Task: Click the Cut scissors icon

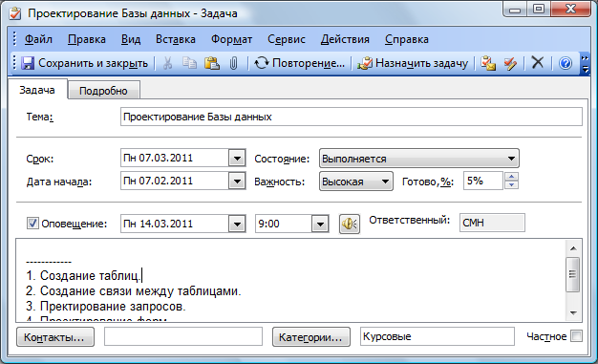Action: point(167,63)
